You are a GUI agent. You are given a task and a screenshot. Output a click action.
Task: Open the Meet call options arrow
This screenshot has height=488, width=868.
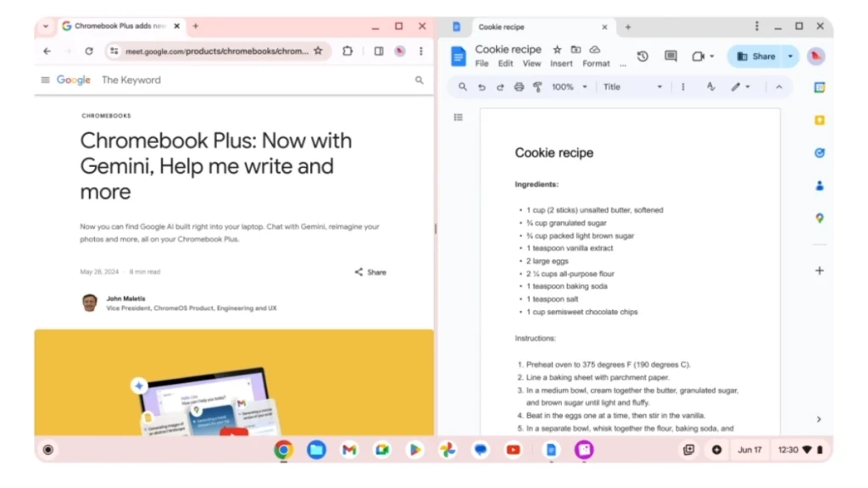[712, 56]
